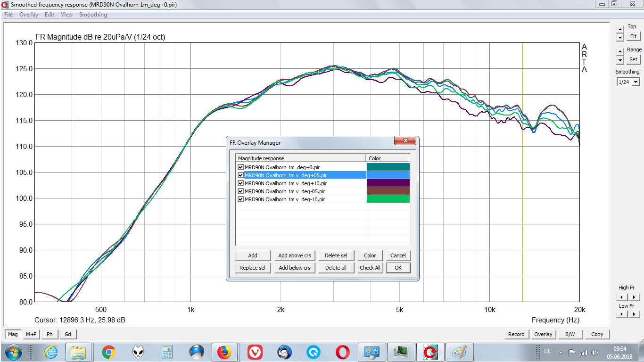This screenshot has height=362, width=644.
Task: Open Google Chrome from the taskbar
Action: 109,352
